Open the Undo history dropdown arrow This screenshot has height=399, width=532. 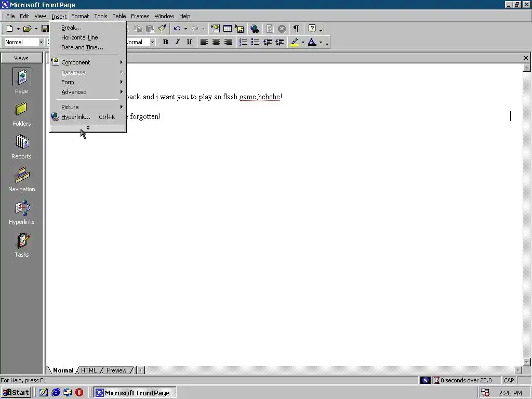click(185, 29)
